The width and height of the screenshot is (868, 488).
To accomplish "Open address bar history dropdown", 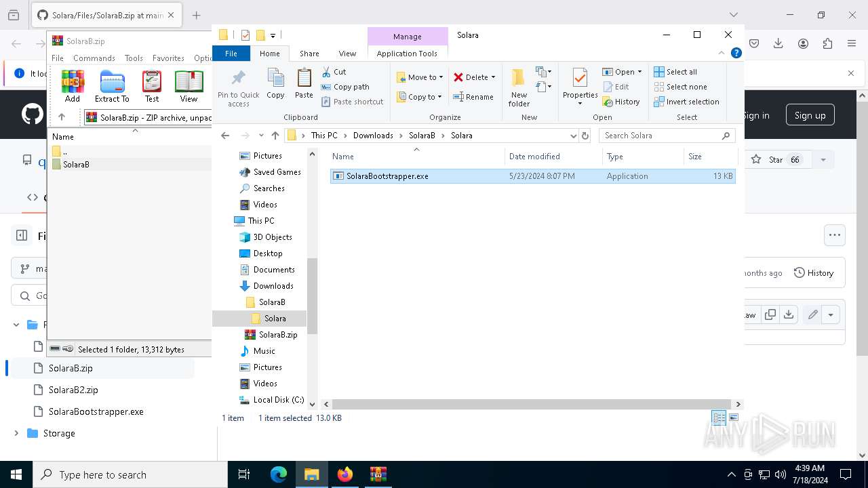I will click(x=574, y=136).
